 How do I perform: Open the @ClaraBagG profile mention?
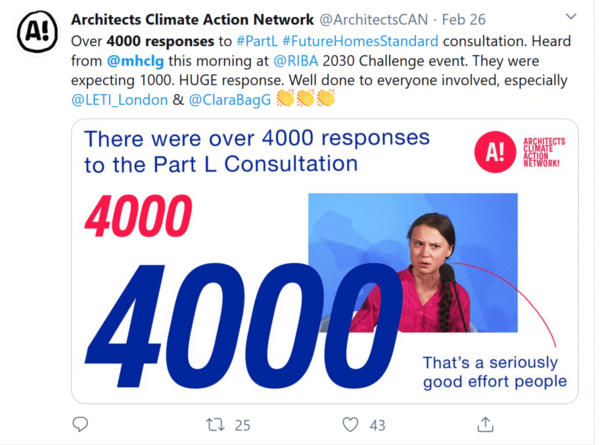point(229,99)
